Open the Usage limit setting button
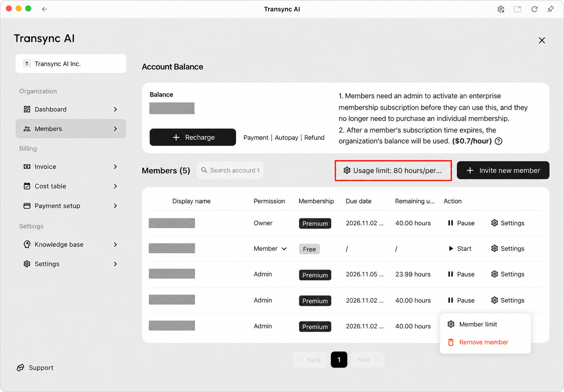 (393, 171)
